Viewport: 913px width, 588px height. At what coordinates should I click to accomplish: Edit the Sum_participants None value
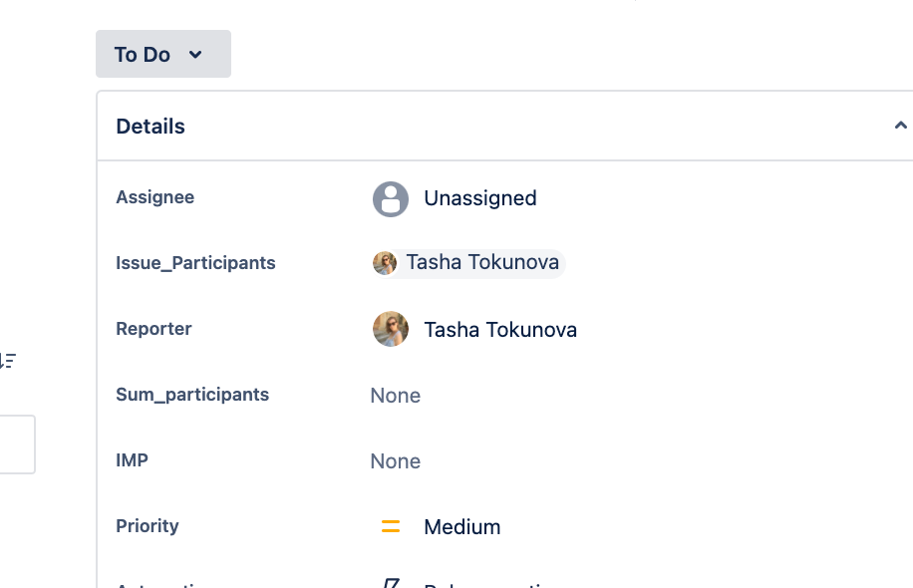[x=395, y=396]
